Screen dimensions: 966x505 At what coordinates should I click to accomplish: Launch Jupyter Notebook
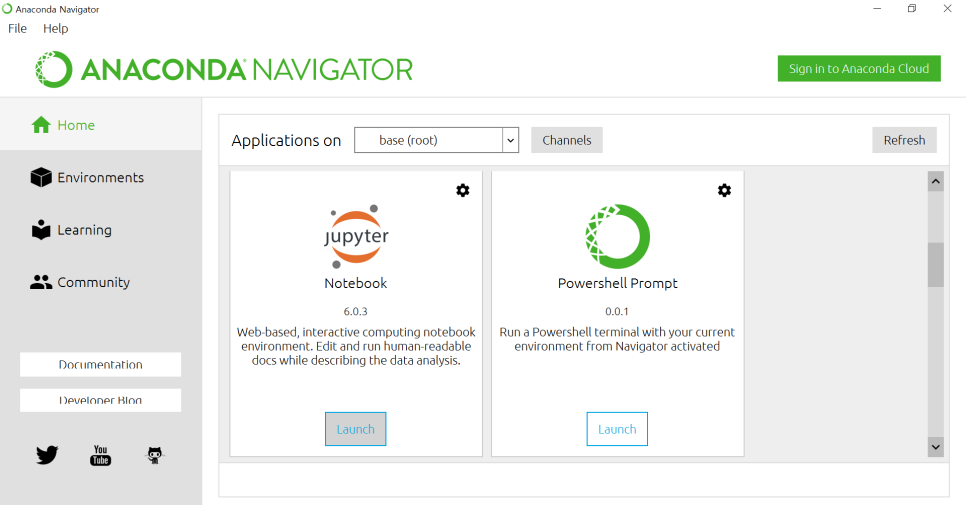355,429
